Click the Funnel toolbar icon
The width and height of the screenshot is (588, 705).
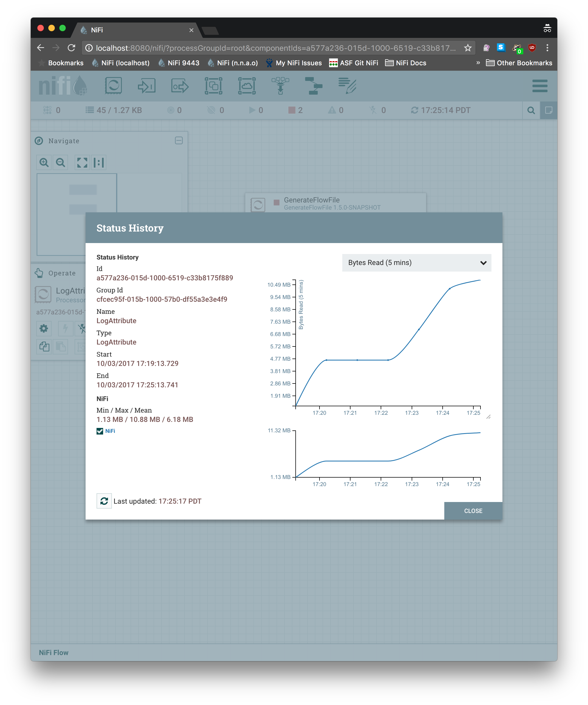(280, 86)
